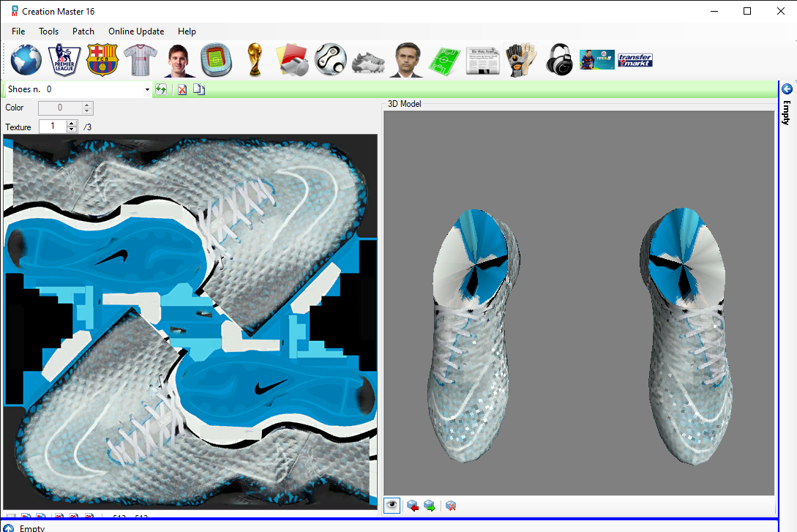
Task: Click the Texture number input field
Action: coord(53,126)
